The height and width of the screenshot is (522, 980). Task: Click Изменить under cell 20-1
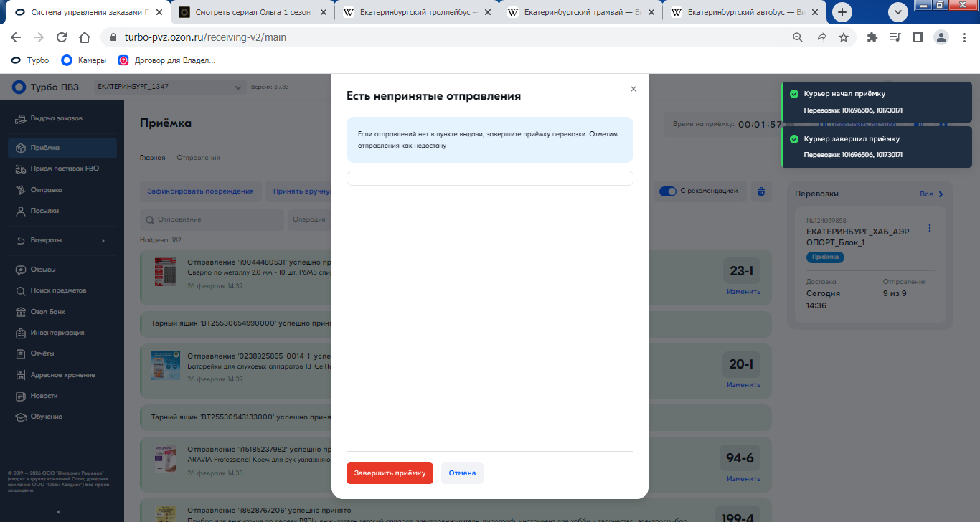click(x=743, y=385)
